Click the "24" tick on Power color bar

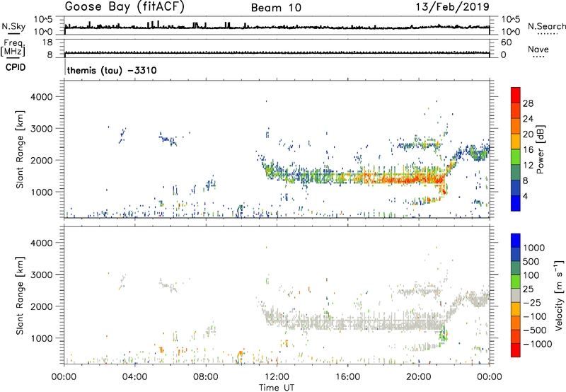(528, 119)
